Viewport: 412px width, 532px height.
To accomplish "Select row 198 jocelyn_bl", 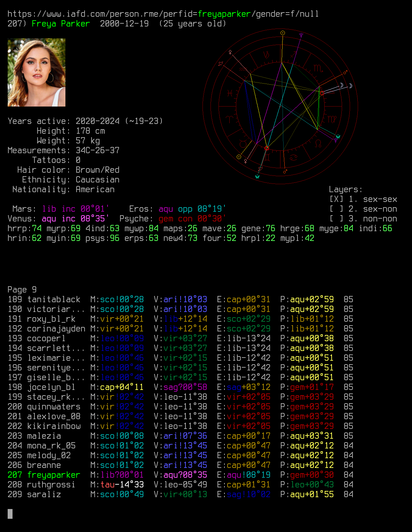I will 180,387.
